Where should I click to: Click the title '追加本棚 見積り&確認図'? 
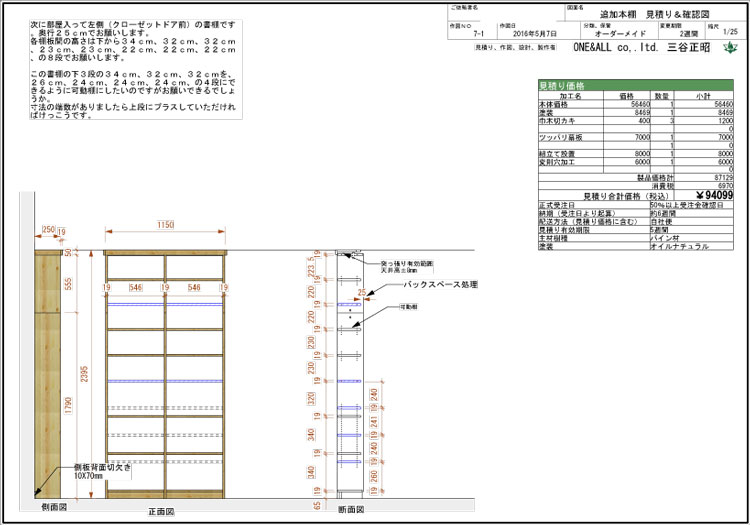click(654, 14)
